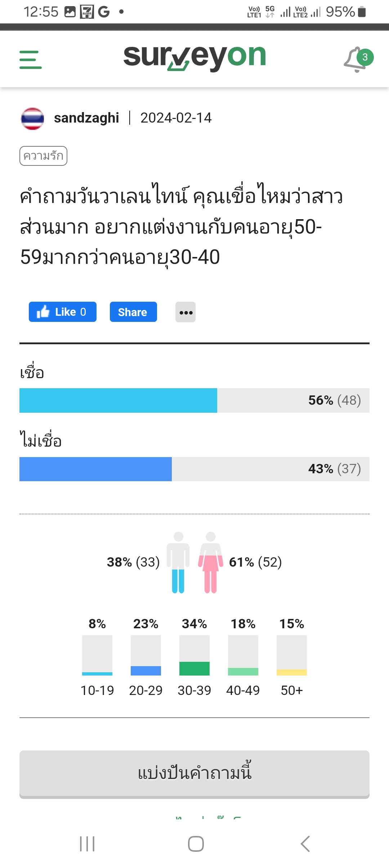
Task: Tap the Thailand flag avatar
Action: pyautogui.click(x=32, y=118)
